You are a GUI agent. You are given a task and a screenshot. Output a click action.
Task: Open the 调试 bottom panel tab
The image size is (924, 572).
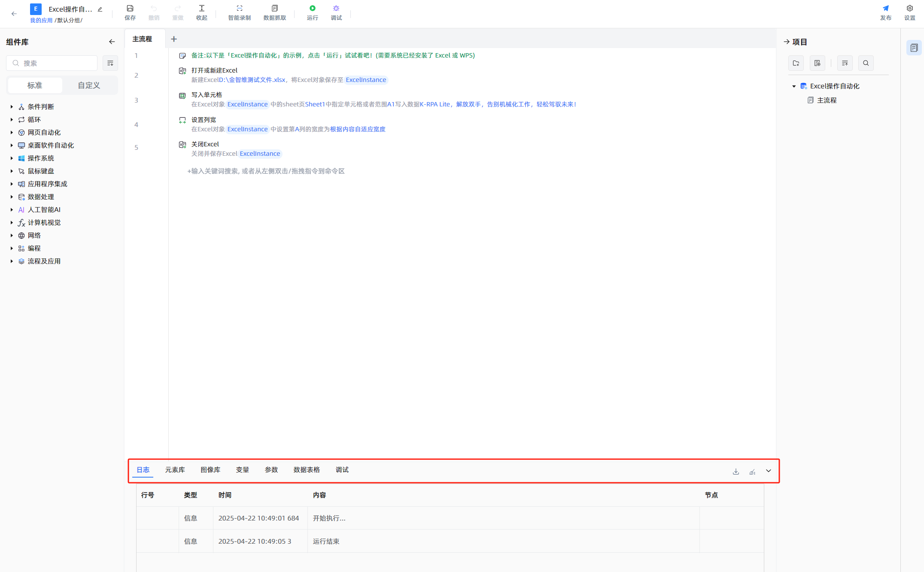pyautogui.click(x=342, y=470)
